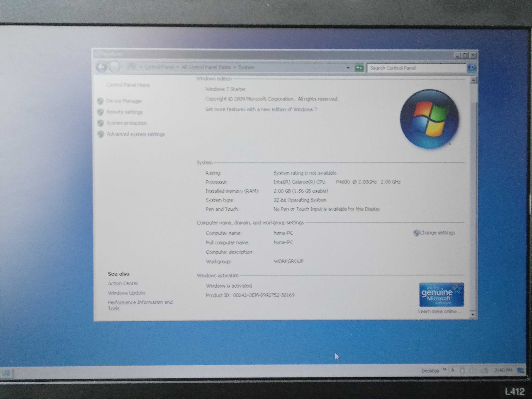Click System rating is not available link
The image size is (532, 399).
(x=305, y=173)
